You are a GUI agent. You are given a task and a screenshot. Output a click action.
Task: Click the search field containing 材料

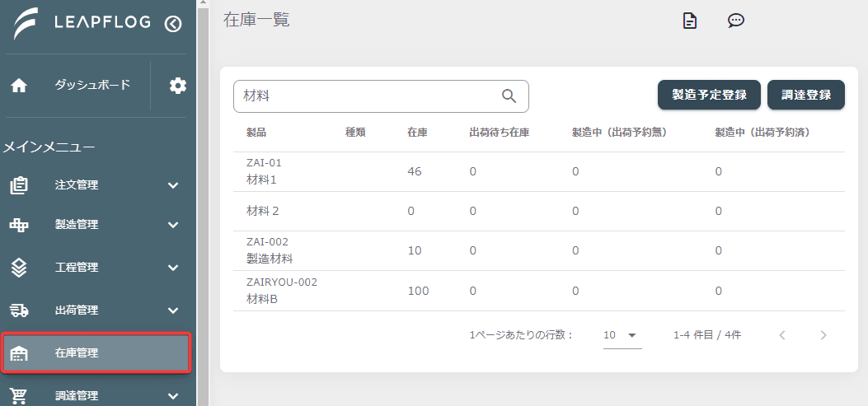[381, 96]
